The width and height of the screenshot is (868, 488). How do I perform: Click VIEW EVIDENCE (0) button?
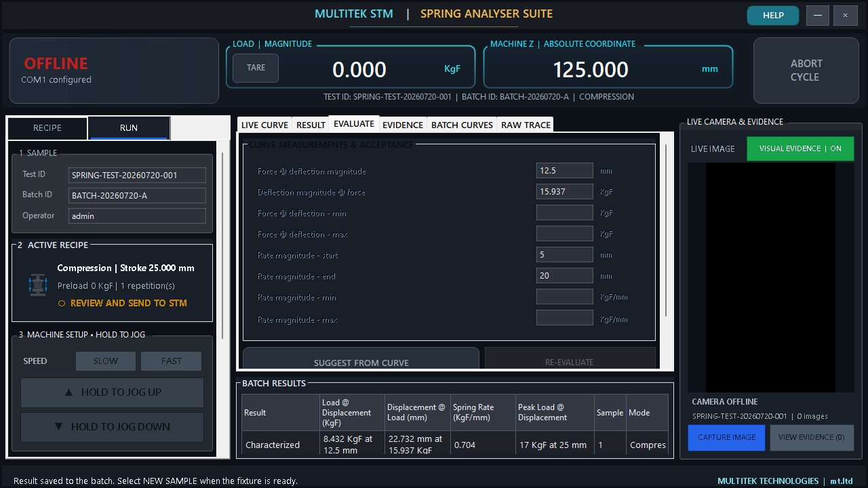pos(812,438)
